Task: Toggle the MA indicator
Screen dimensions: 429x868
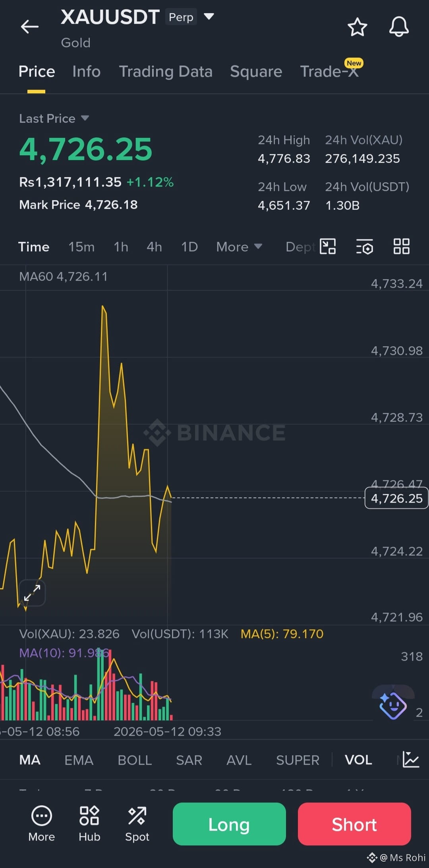Action: (x=30, y=760)
